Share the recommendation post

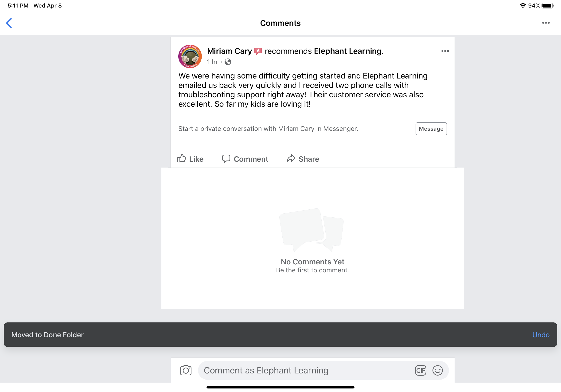pyautogui.click(x=303, y=159)
